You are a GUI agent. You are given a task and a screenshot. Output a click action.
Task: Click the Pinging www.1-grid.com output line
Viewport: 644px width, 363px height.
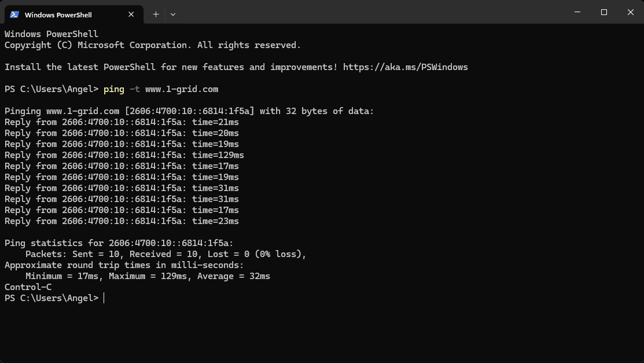(x=189, y=111)
